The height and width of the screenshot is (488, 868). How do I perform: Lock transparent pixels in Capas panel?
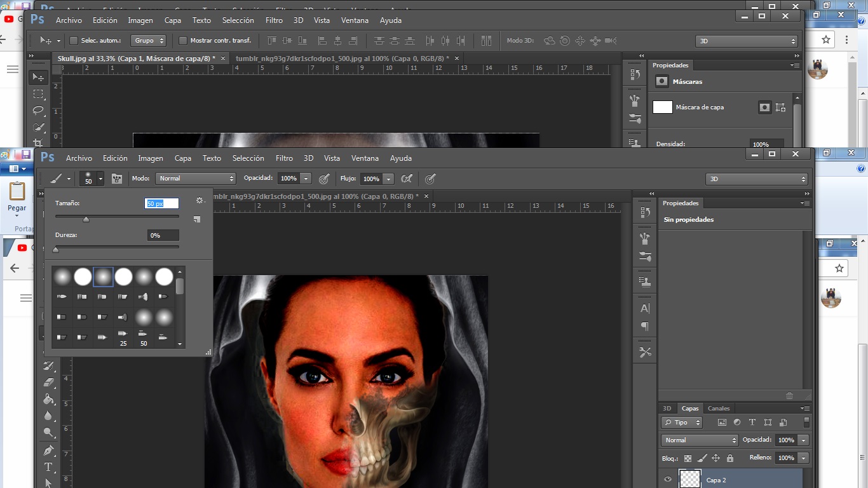[x=688, y=458]
